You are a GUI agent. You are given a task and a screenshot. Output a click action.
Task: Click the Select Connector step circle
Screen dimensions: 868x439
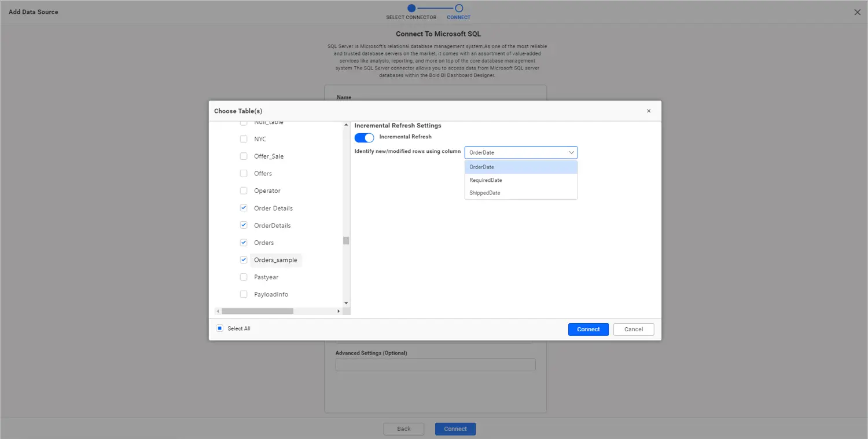click(411, 8)
